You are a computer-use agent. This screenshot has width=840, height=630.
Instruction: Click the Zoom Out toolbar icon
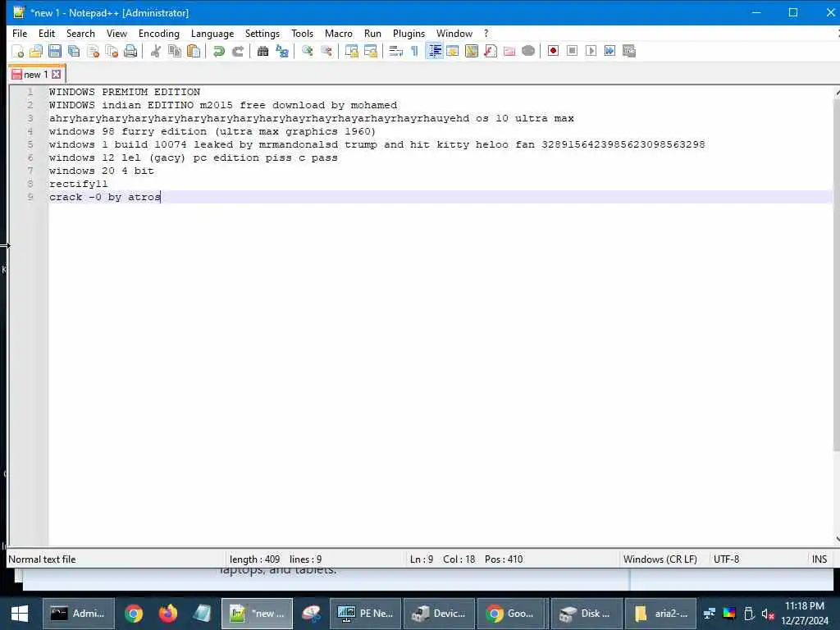coord(326,51)
